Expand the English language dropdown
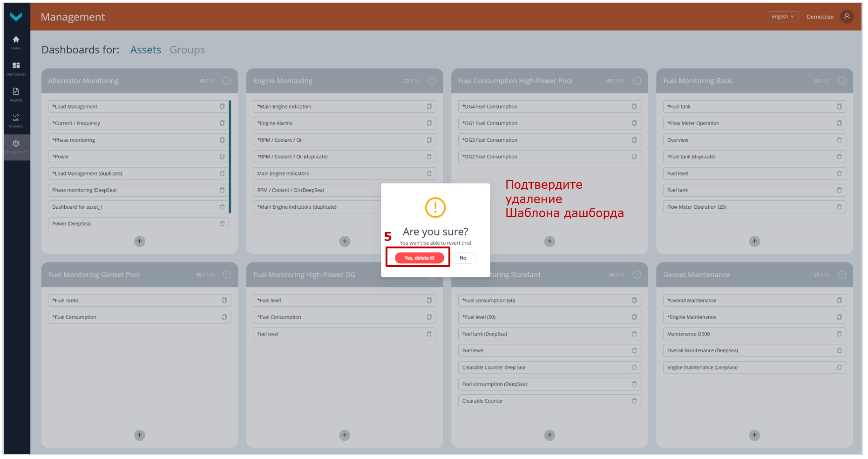Screen dimensions: 868x459 tap(782, 17)
